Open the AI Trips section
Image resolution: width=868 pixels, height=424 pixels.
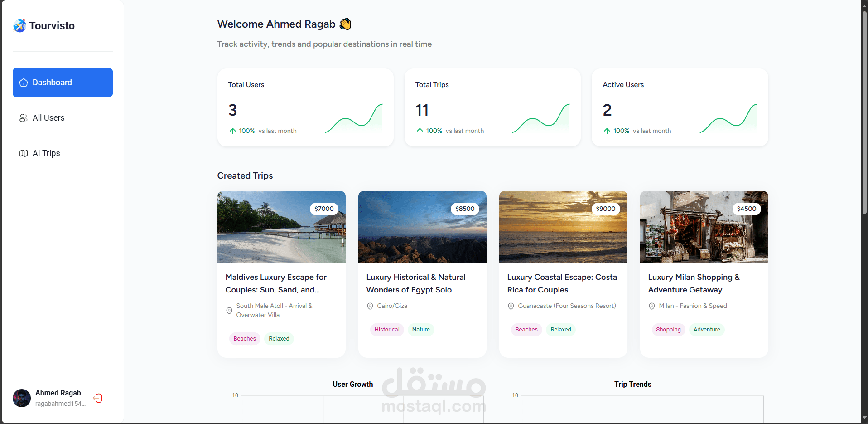click(x=46, y=153)
